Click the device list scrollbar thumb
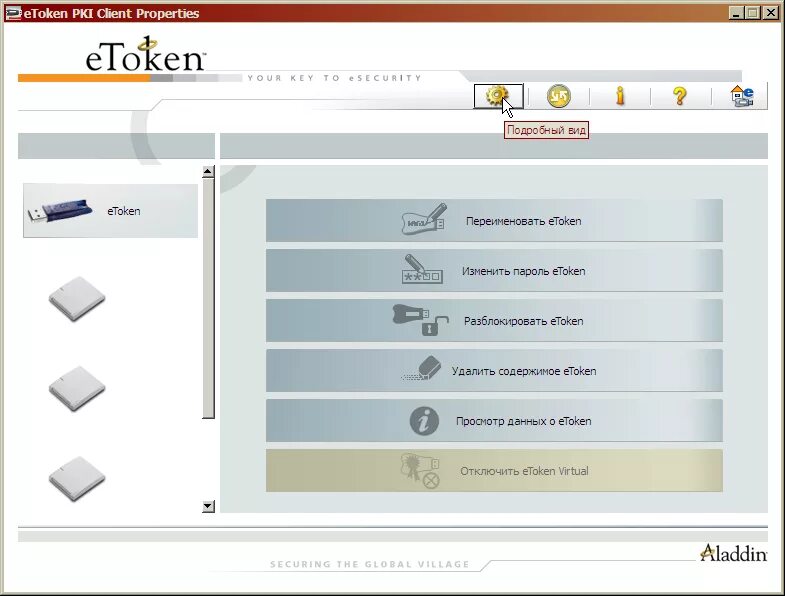This screenshot has width=785, height=596. pyautogui.click(x=208, y=298)
